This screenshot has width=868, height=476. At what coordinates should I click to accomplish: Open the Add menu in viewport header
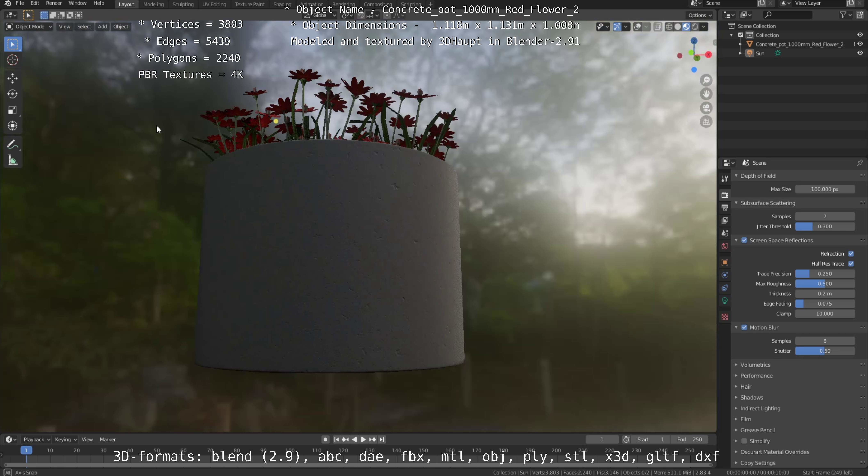tap(103, 27)
